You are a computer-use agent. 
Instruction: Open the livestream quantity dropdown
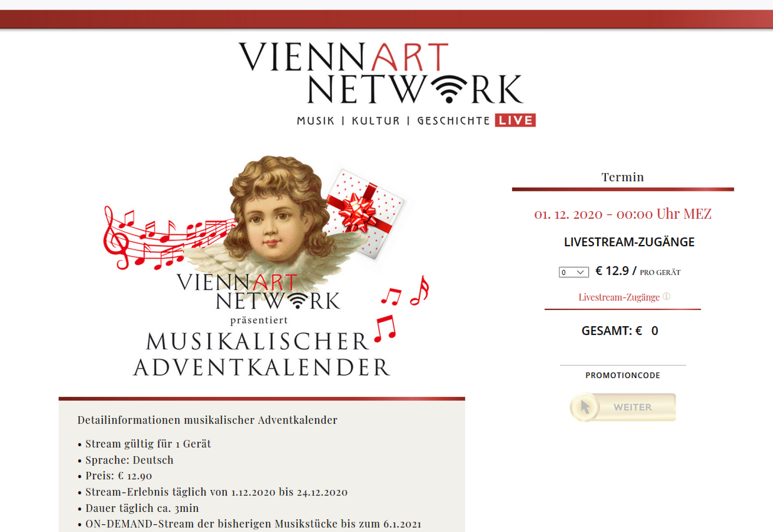coord(574,272)
